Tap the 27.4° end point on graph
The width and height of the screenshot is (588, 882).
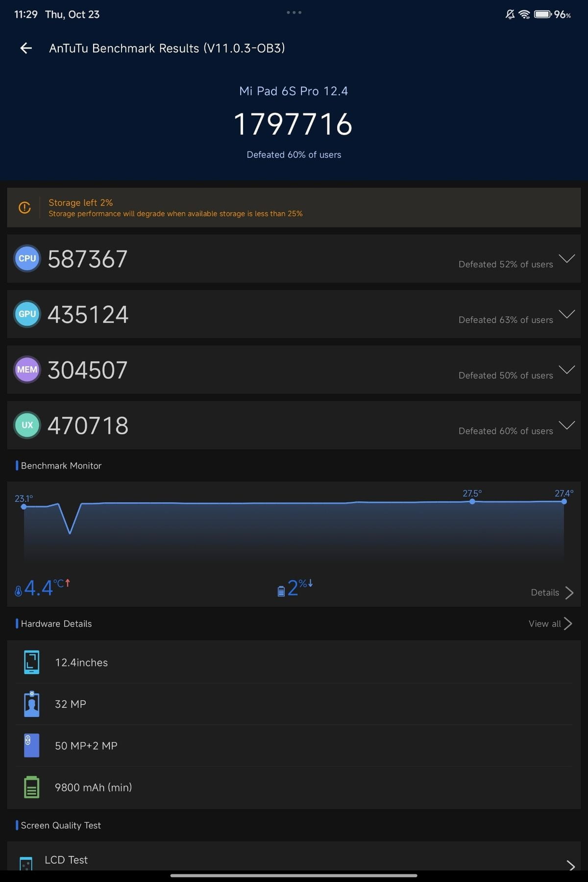(x=564, y=501)
